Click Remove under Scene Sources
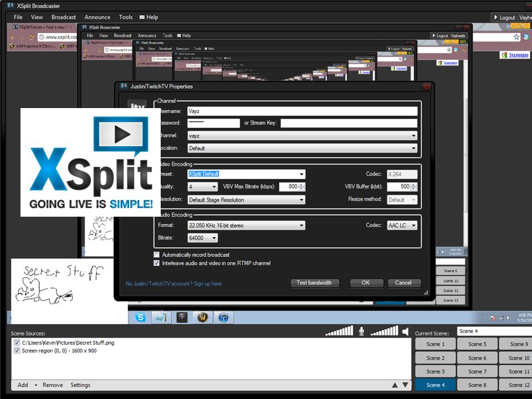The image size is (532, 399). tap(53, 385)
